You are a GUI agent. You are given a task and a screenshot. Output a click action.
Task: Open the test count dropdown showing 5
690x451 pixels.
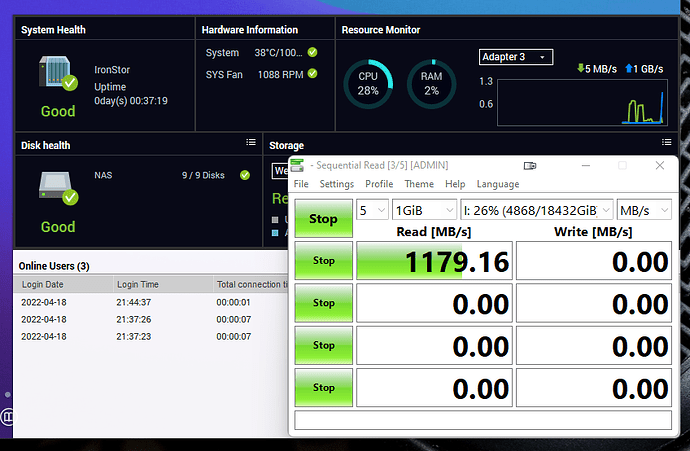coord(372,210)
